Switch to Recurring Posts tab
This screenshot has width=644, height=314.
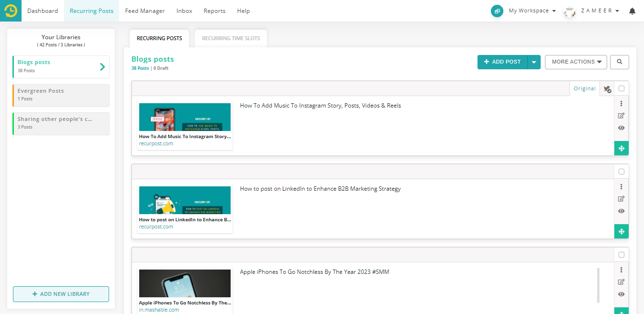(x=159, y=39)
